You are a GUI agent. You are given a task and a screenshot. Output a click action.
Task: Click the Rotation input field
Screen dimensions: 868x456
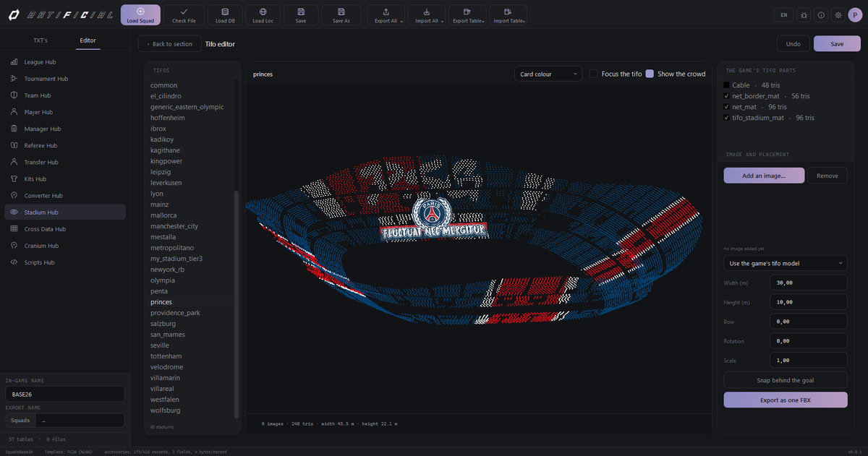coord(809,341)
